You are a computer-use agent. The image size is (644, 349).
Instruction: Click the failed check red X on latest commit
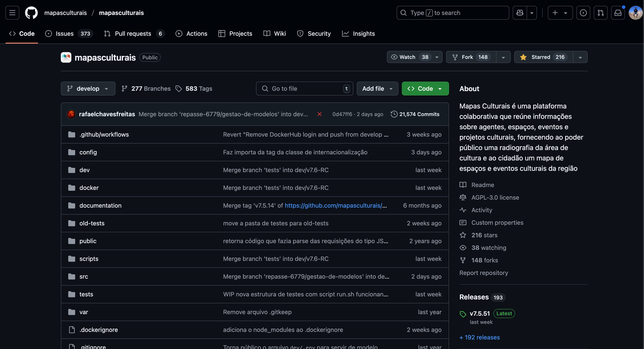point(320,114)
